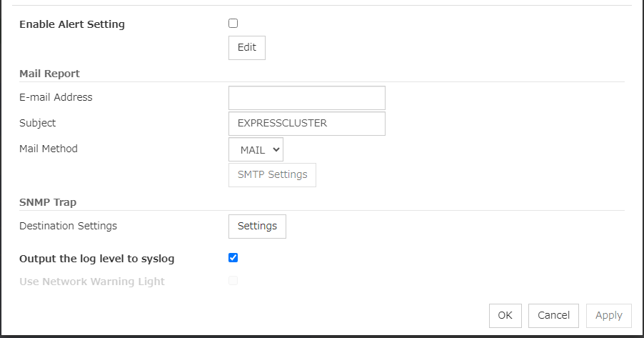Select the Mail Report section heading
The height and width of the screenshot is (338, 644).
(49, 73)
